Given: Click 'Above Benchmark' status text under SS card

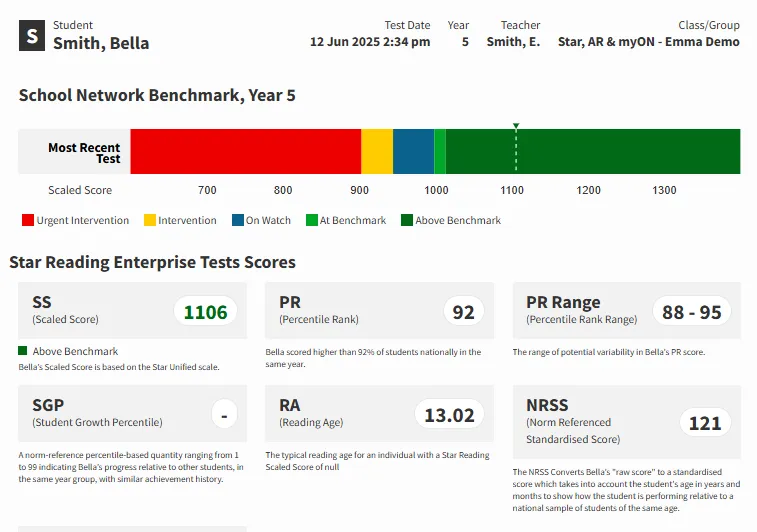Looking at the screenshot, I should (75, 351).
